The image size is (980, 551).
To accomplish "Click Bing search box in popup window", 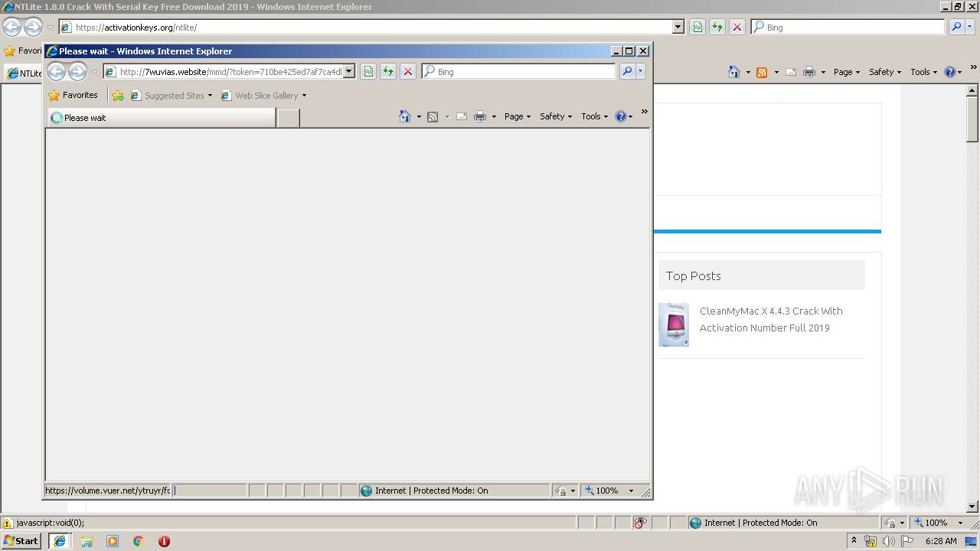I will 519,71.
